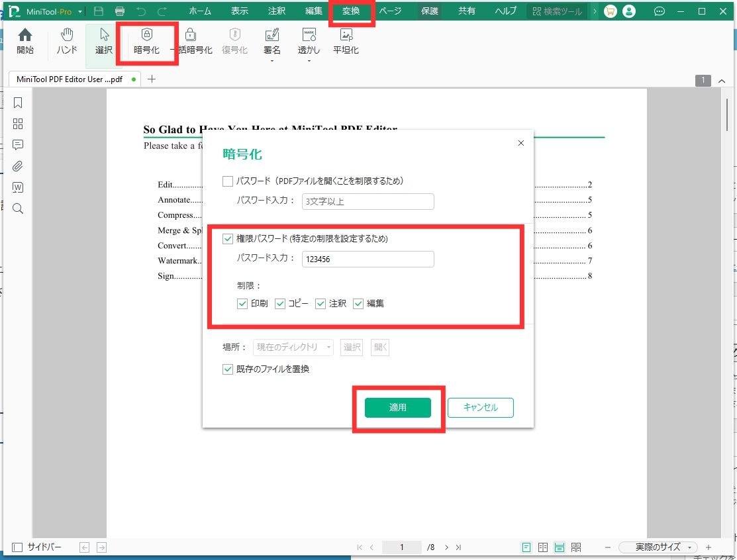Open the Share (共有) tab

click(x=467, y=11)
